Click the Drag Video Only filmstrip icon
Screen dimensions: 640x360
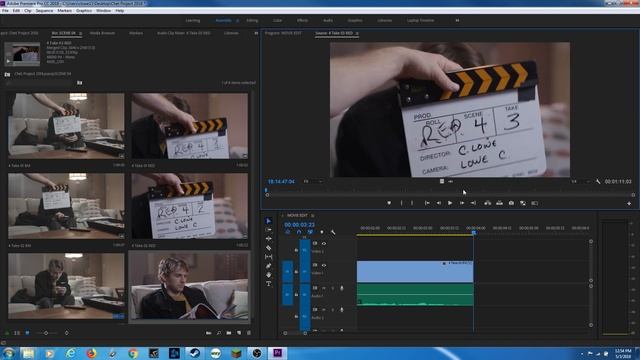point(442,181)
